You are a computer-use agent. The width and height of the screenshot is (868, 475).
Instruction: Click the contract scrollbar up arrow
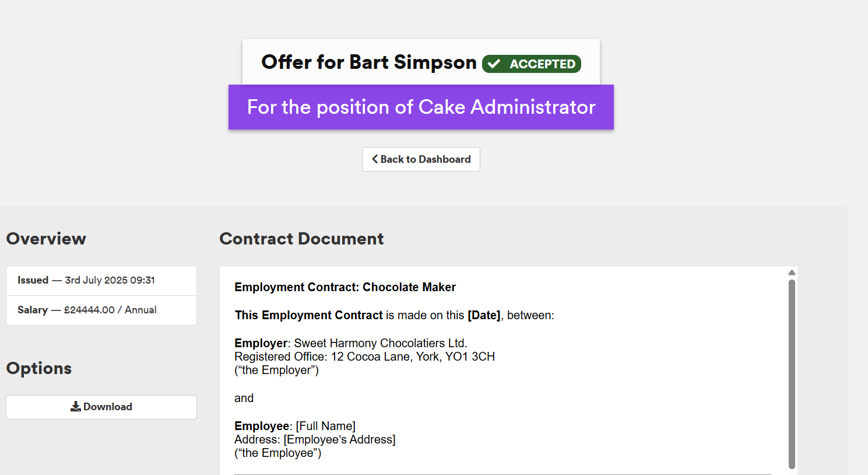(x=792, y=273)
